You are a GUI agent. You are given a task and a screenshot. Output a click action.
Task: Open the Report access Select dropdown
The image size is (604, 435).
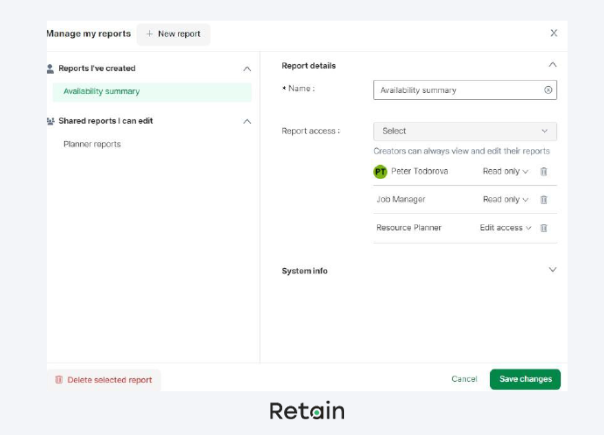pyautogui.click(x=464, y=131)
